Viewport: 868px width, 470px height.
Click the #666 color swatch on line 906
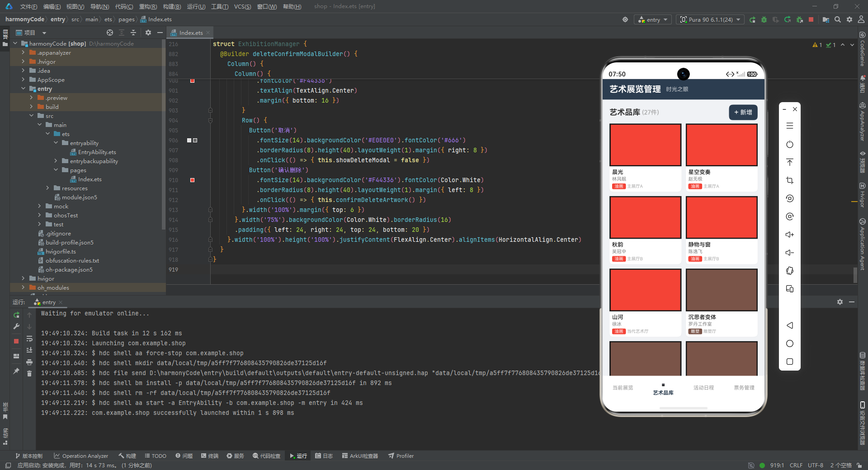tap(195, 140)
